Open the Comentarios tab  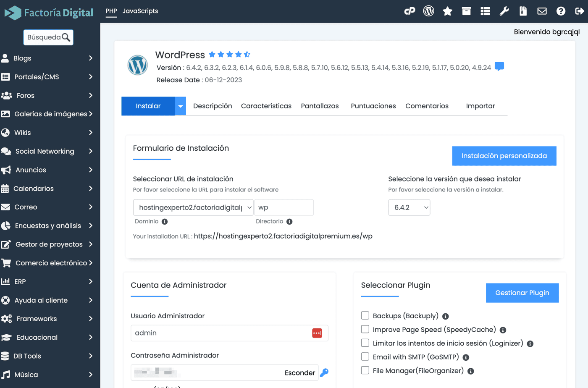tap(427, 106)
